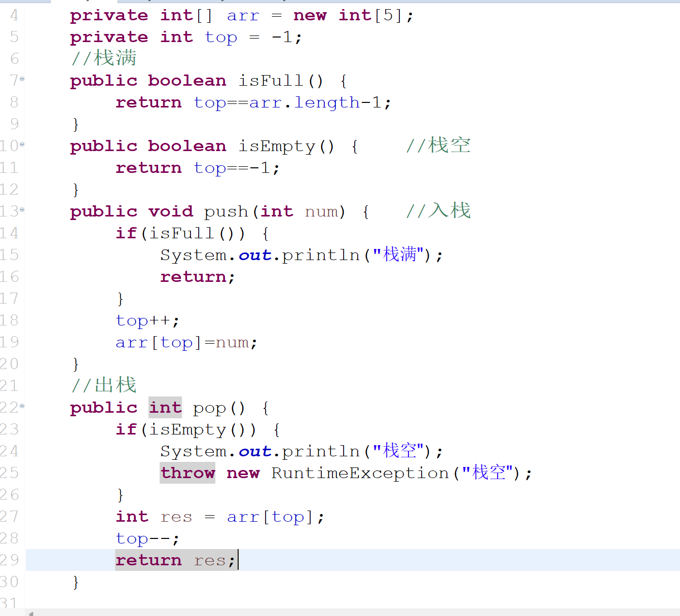
Task: Click 'top--;' statement on line 28
Action: tap(147, 539)
